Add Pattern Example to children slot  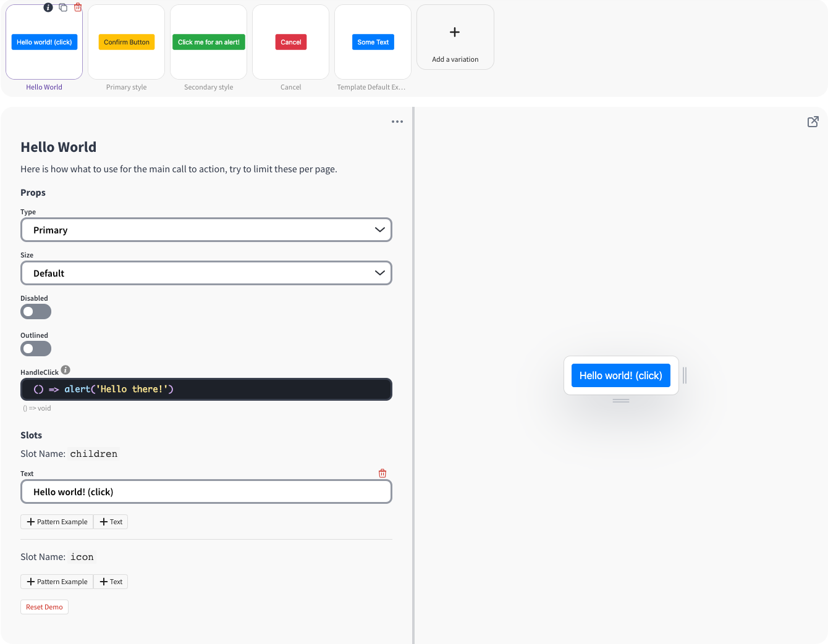57,522
